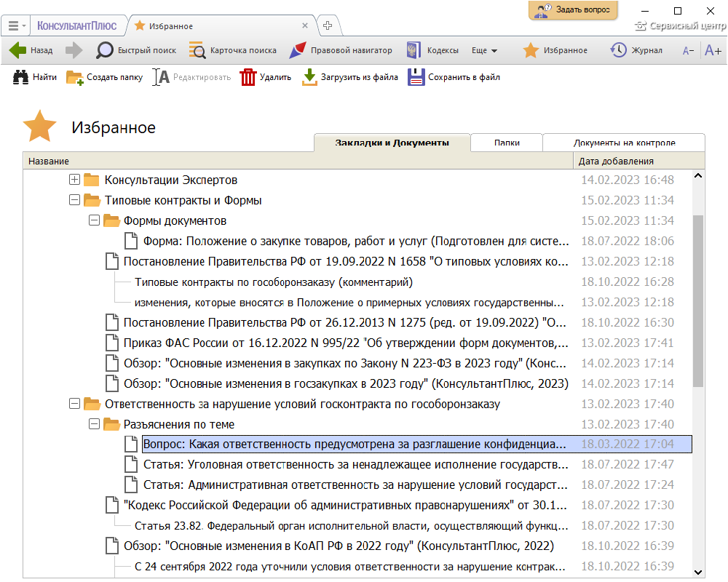Open bookmark 'С 24 сентября 2022 года'
The width and height of the screenshot is (728, 582).
coord(350,566)
